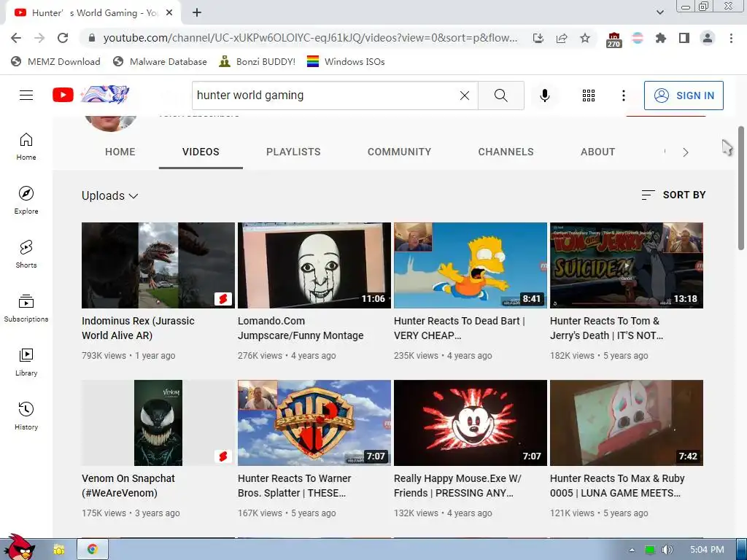
Task: Open a new browser tab with plus
Action: click(x=197, y=13)
